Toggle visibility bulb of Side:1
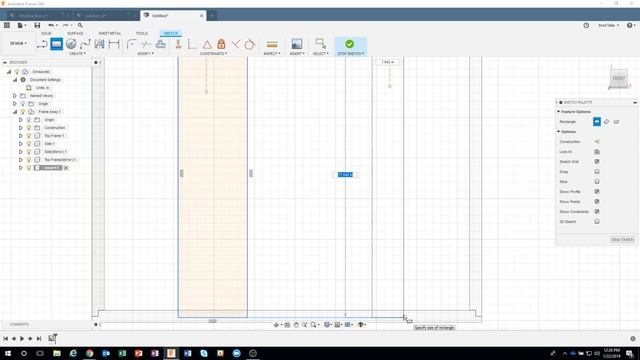 coord(29,144)
